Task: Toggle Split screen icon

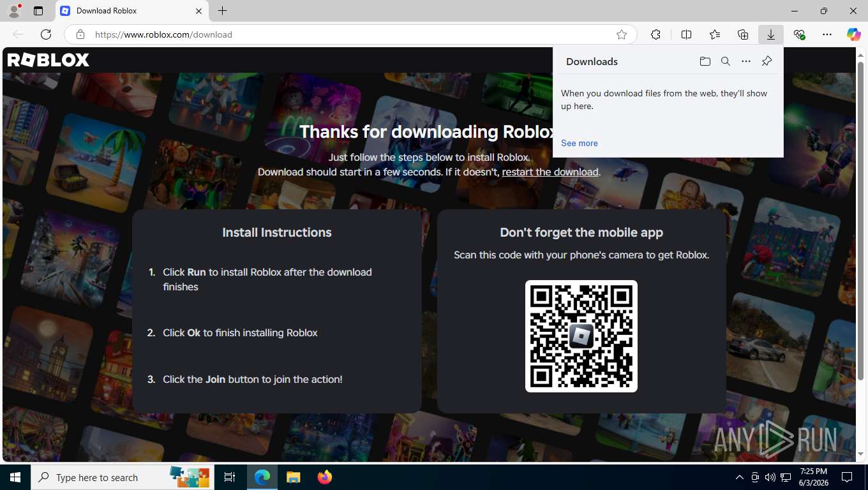Action: [686, 34]
